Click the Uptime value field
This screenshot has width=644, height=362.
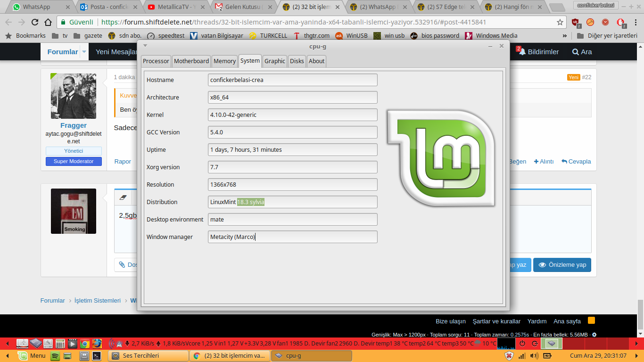(293, 149)
